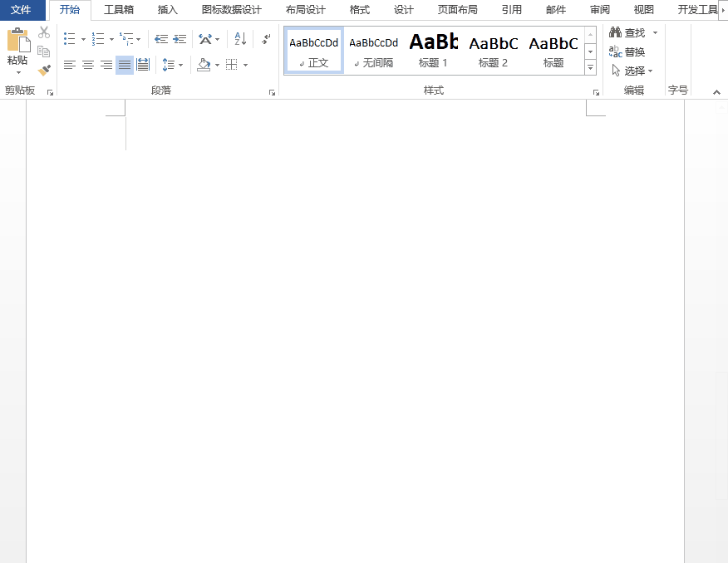
Task: Open shading color dropdown arrow
Action: tap(217, 66)
